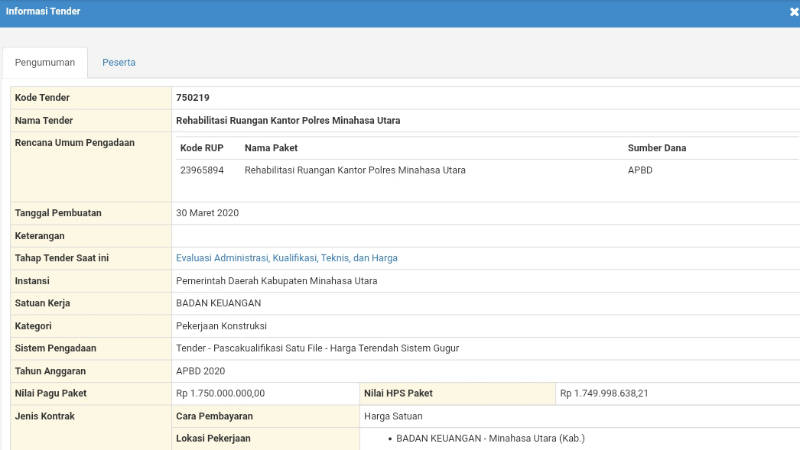This screenshot has width=800, height=450.
Task: Click the Nama Paket column header
Action: coord(271,148)
